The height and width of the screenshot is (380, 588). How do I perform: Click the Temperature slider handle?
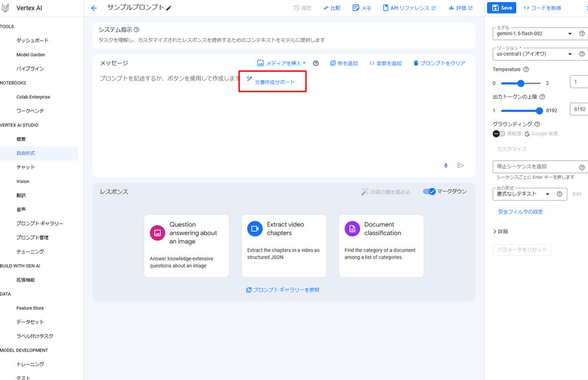[521, 83]
